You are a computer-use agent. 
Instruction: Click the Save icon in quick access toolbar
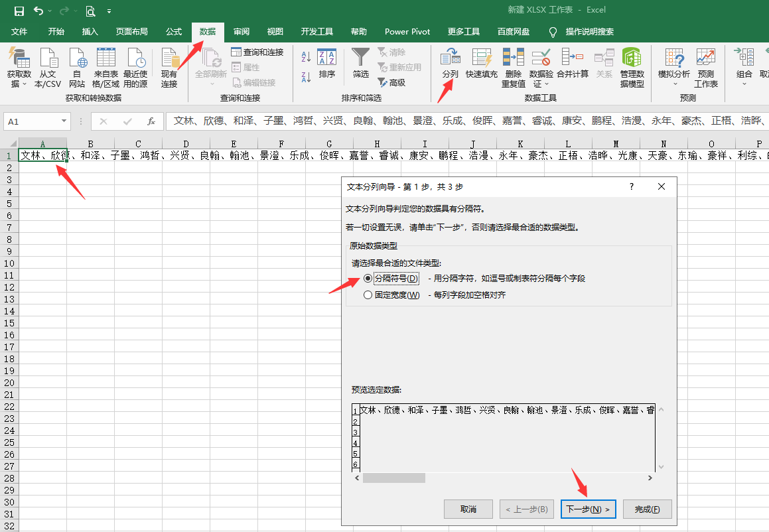pos(19,11)
